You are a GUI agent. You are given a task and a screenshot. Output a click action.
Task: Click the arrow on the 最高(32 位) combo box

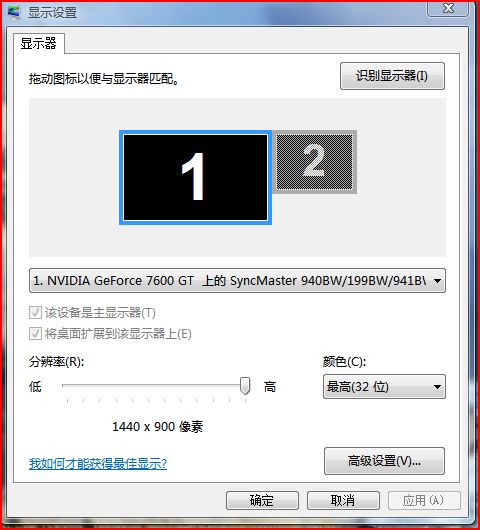coord(437,387)
